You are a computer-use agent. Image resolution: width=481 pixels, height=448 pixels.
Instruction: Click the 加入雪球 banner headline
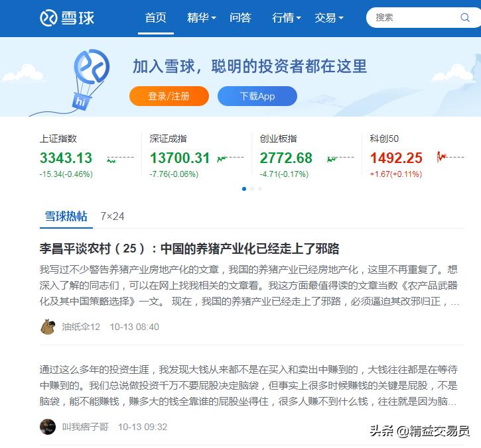tap(249, 66)
